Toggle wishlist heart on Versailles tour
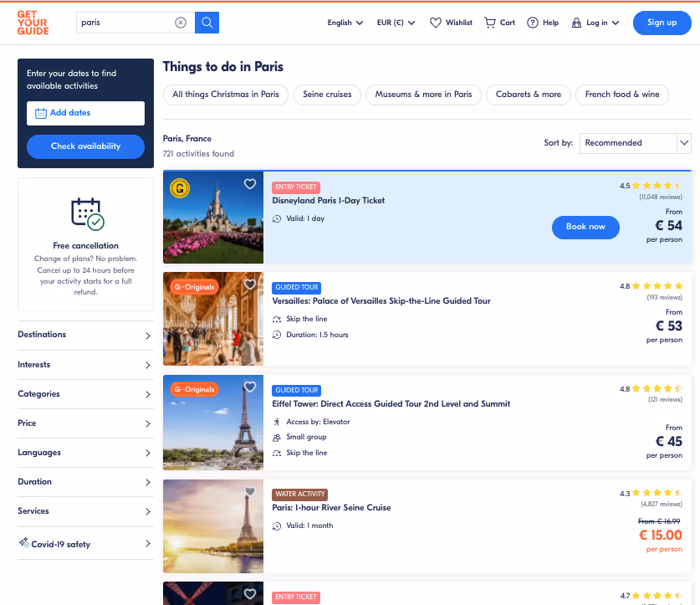The width and height of the screenshot is (700, 605). pos(250,284)
